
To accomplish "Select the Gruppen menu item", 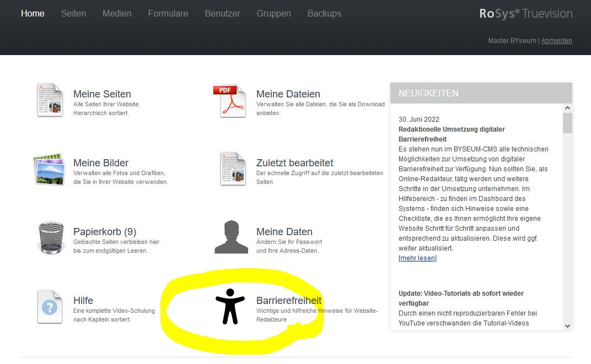I will coord(273,13).
